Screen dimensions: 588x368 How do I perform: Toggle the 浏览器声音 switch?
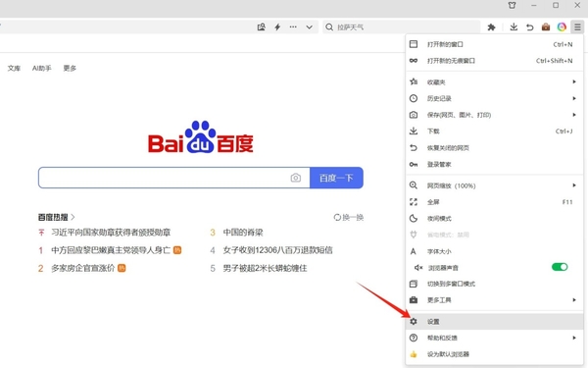560,267
